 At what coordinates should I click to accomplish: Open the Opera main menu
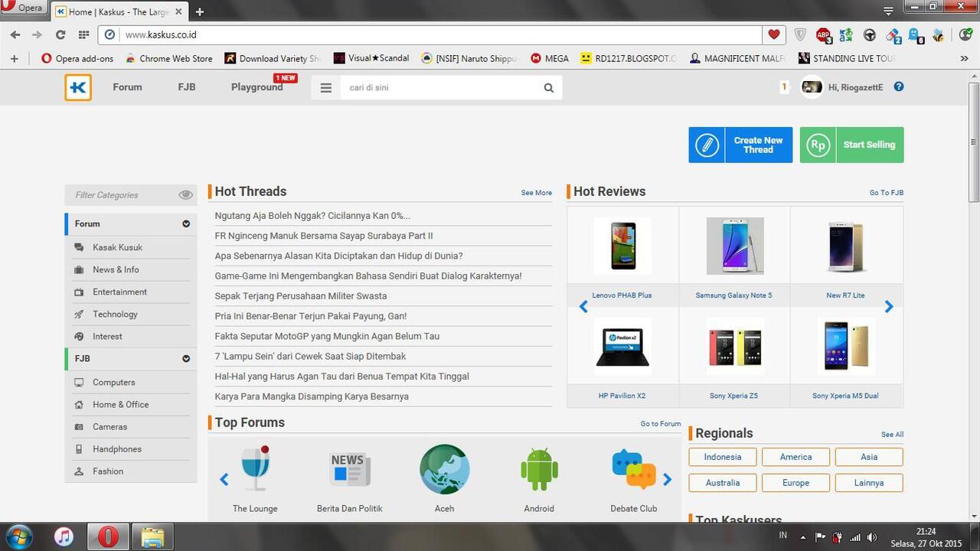click(x=22, y=8)
